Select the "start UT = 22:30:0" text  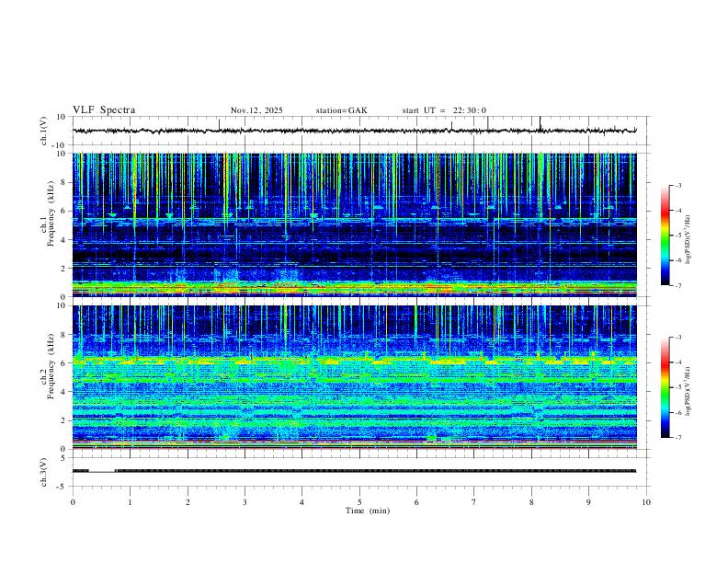click(x=444, y=110)
